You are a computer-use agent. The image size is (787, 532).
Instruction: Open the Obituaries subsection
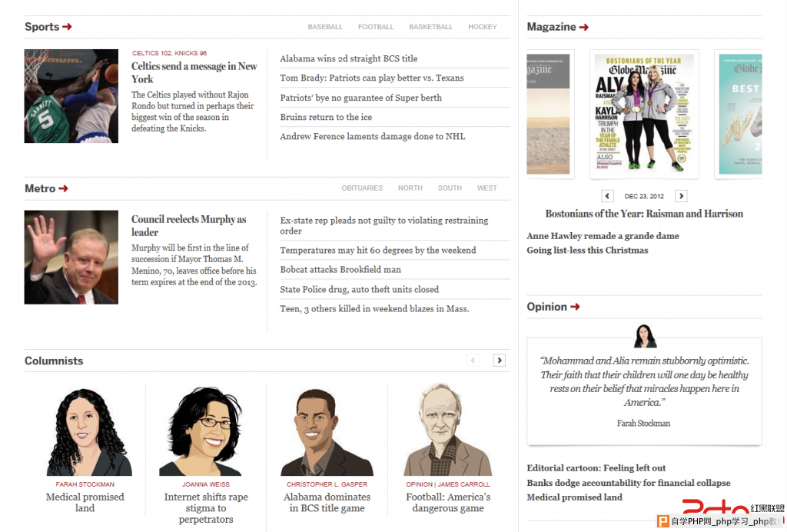click(x=362, y=188)
